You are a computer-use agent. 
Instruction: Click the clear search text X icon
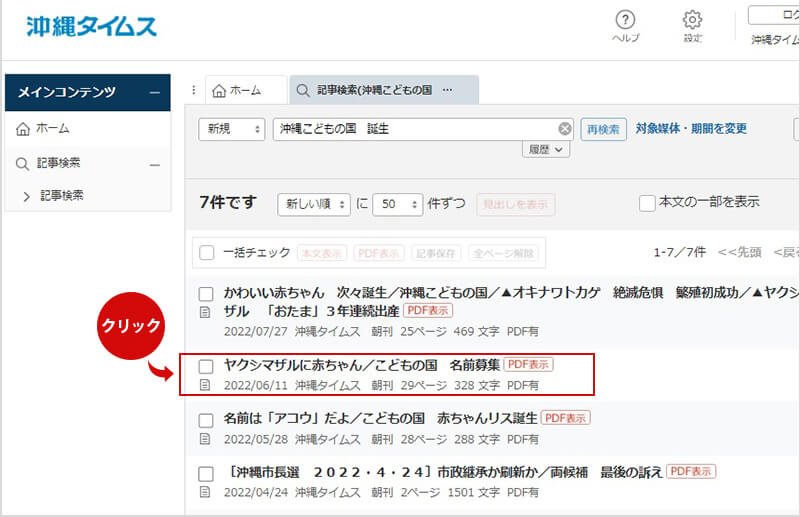[x=565, y=129]
